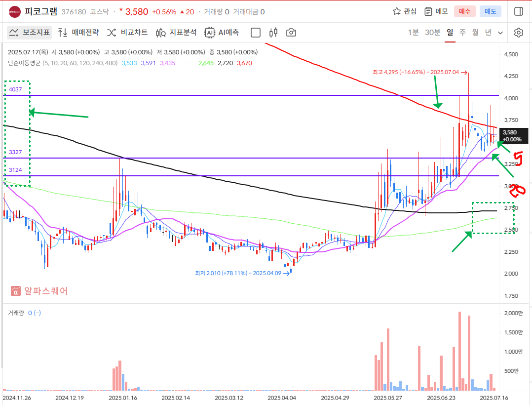
Task: Click the +0.56% change rate
Action: 164,12
